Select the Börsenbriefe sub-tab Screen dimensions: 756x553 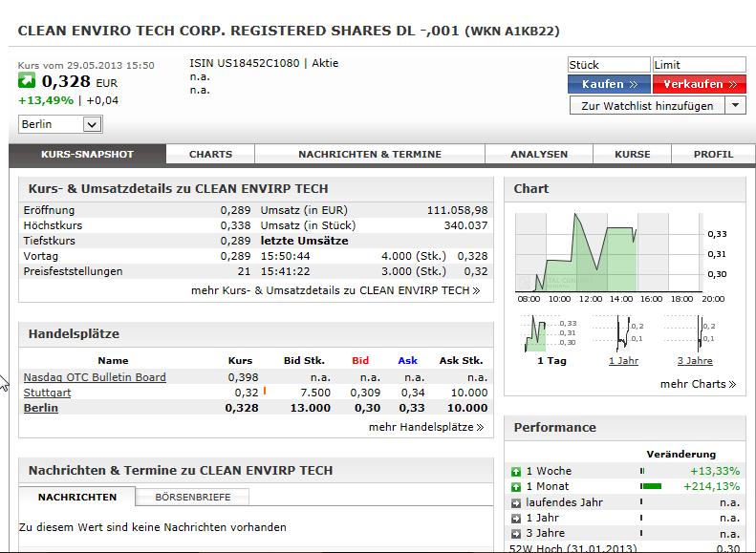click(192, 497)
